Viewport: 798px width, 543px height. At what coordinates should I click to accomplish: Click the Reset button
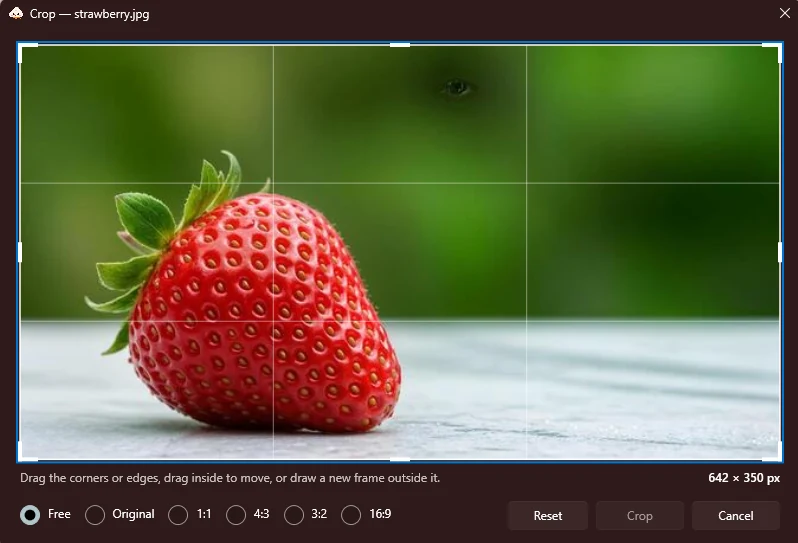548,516
